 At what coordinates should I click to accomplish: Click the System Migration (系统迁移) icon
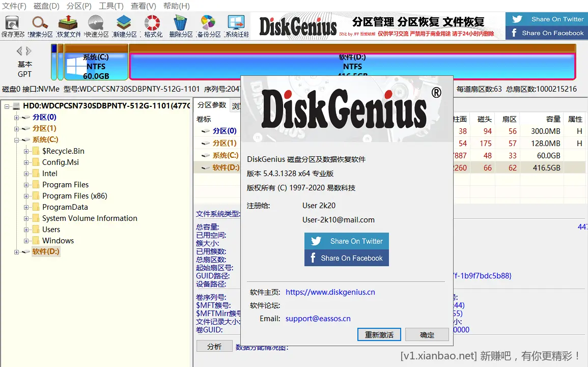(x=236, y=22)
